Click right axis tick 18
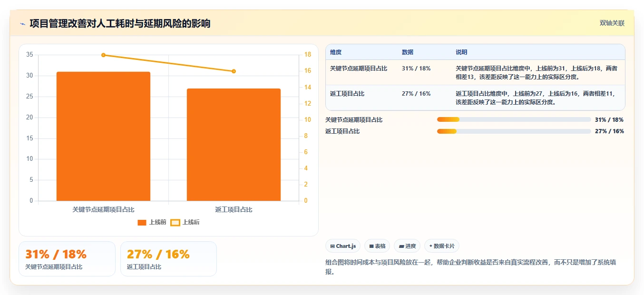 point(308,55)
